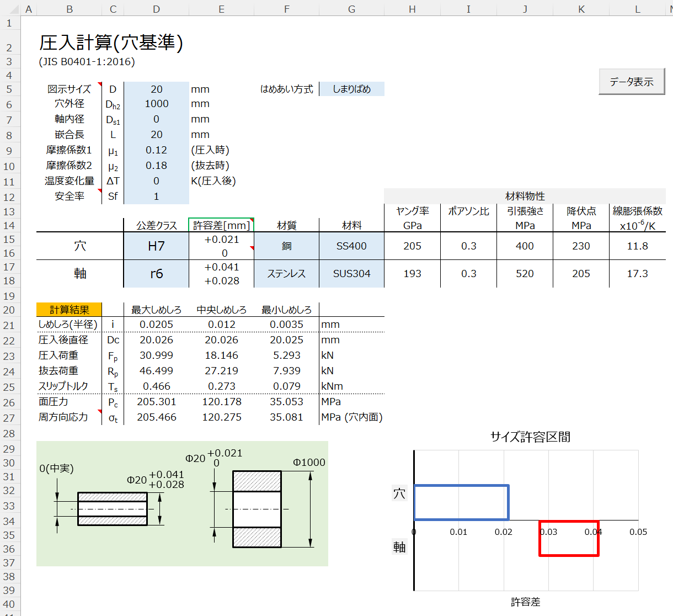Click the shaft cross-section drawing
Viewport: 673px width, 616px height.
point(113,509)
